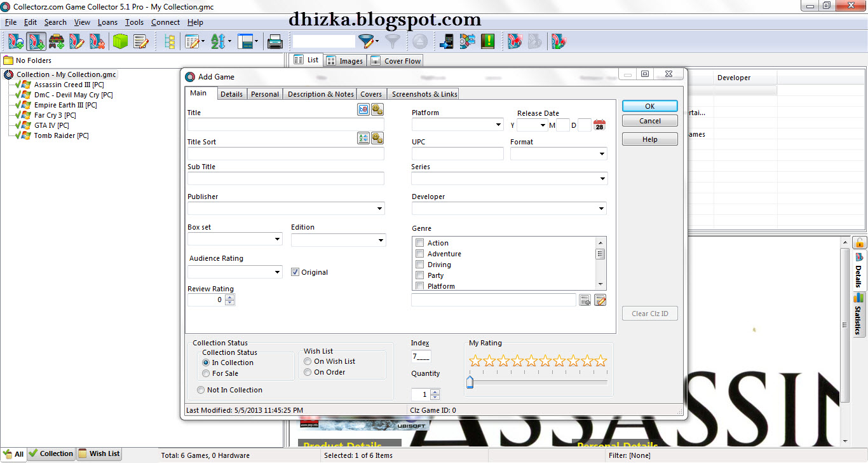The width and height of the screenshot is (868, 463).
Task: Click the My Rating slider handle
Action: [x=470, y=382]
